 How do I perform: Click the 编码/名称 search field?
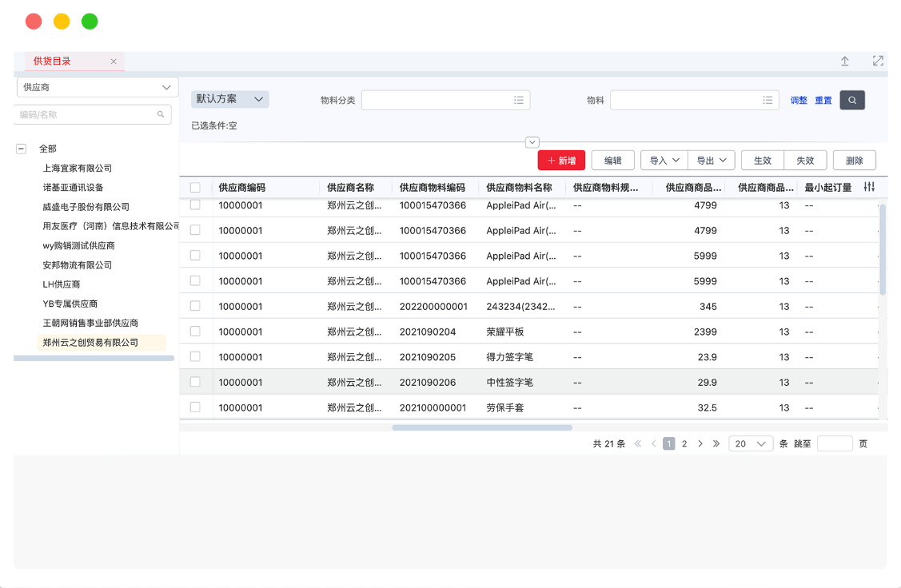pos(93,114)
